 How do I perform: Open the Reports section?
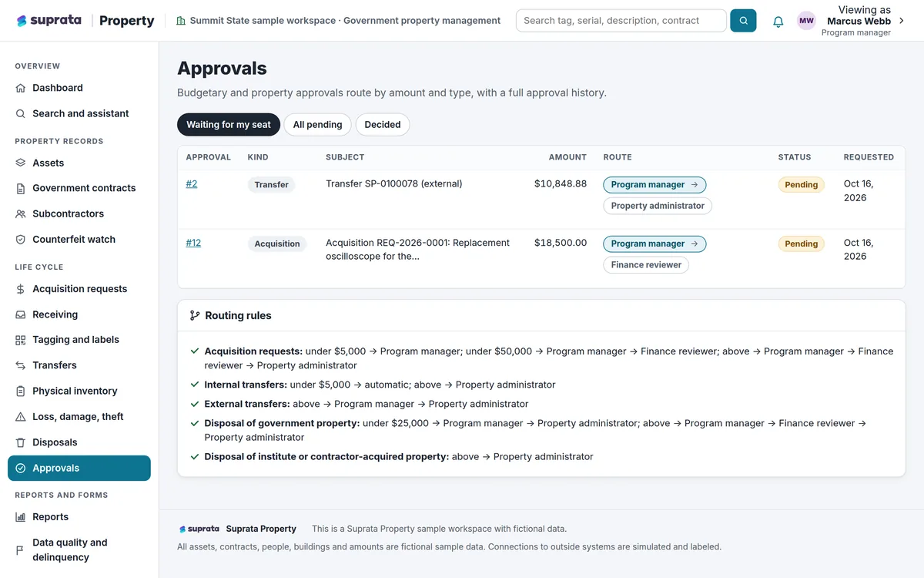point(79,517)
